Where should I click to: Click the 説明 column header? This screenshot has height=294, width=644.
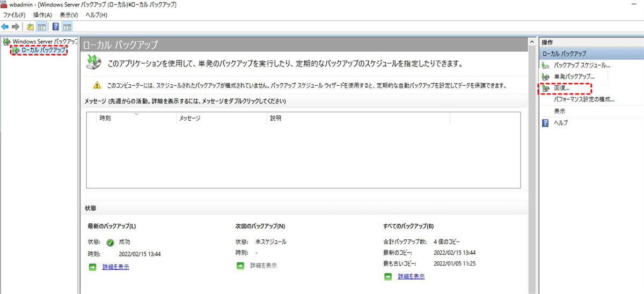click(x=357, y=118)
